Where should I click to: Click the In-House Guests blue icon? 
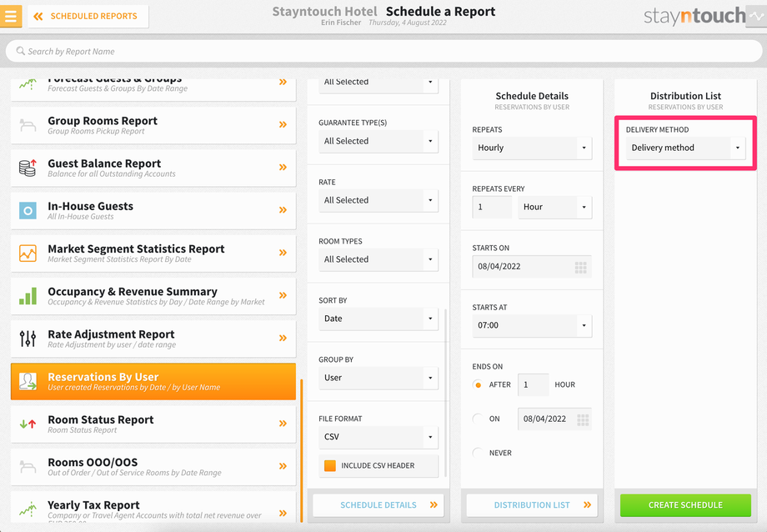[x=28, y=210]
